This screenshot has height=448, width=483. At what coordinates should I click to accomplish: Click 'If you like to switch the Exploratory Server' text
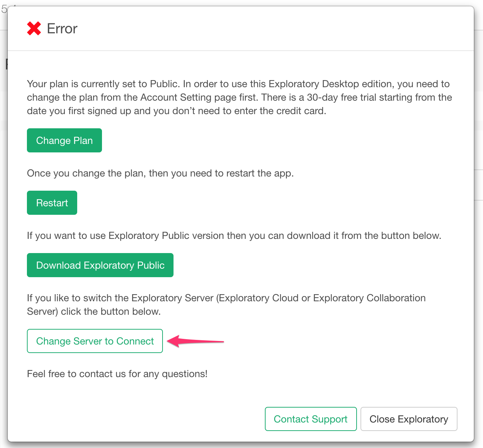pos(226,304)
